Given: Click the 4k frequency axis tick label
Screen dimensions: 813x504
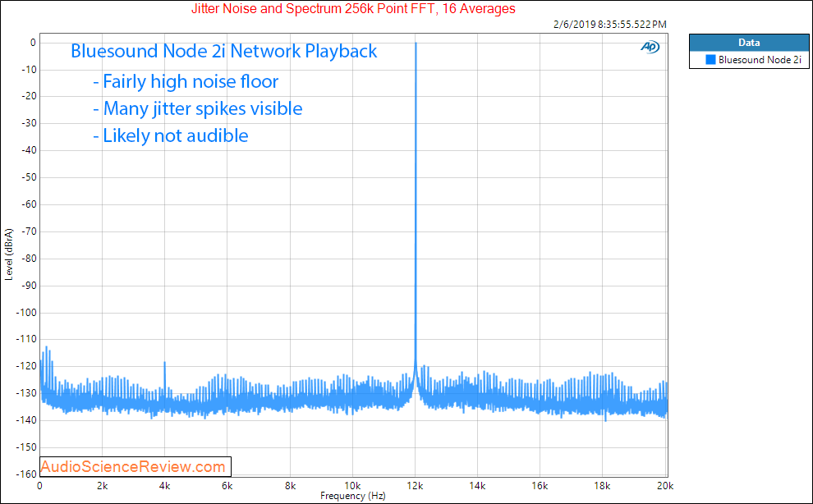Looking at the screenshot, I should click(165, 486).
